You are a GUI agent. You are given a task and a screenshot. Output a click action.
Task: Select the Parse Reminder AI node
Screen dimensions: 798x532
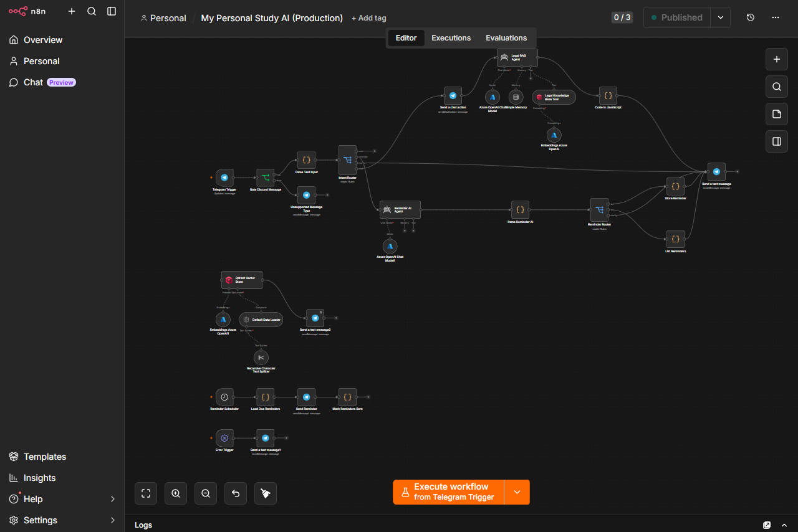(x=520, y=210)
